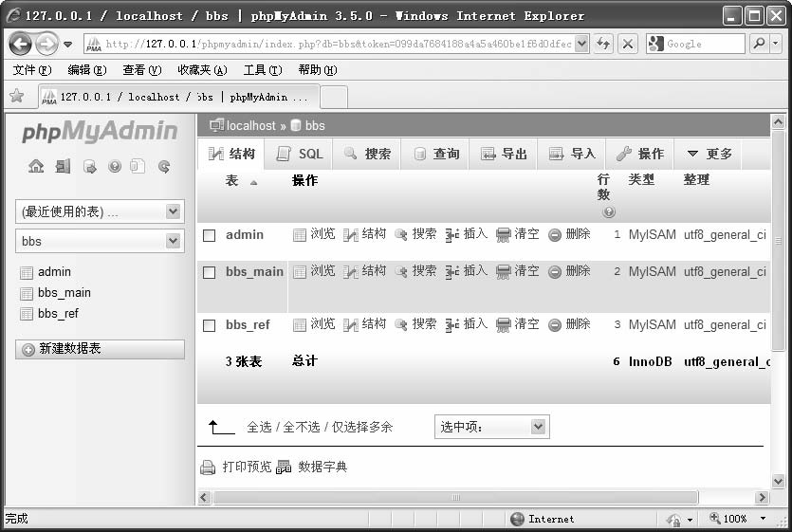The image size is (792, 532).
Task: Click the horizontal scrollbar right arrow
Action: 762,498
